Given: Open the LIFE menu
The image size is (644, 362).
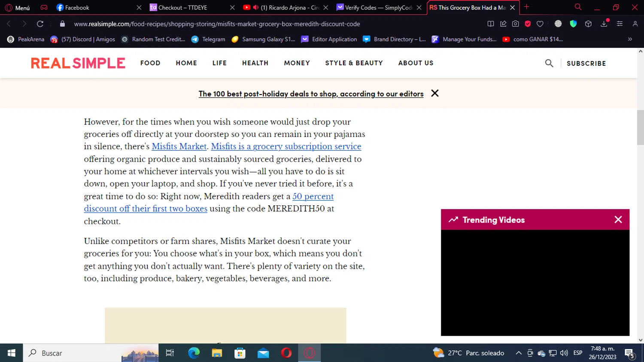Looking at the screenshot, I should 219,63.
